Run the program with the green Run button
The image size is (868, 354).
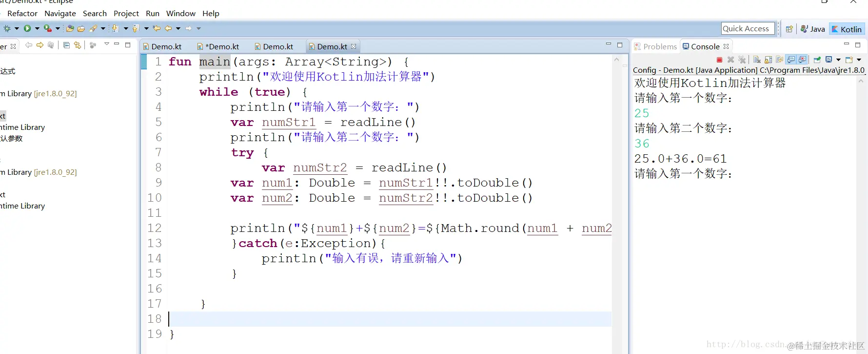pos(27,28)
